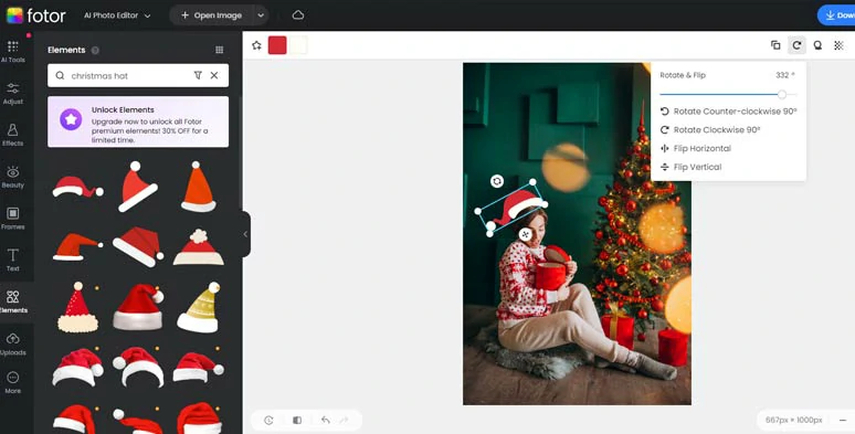Open AI Tools in the sidebar

13,51
